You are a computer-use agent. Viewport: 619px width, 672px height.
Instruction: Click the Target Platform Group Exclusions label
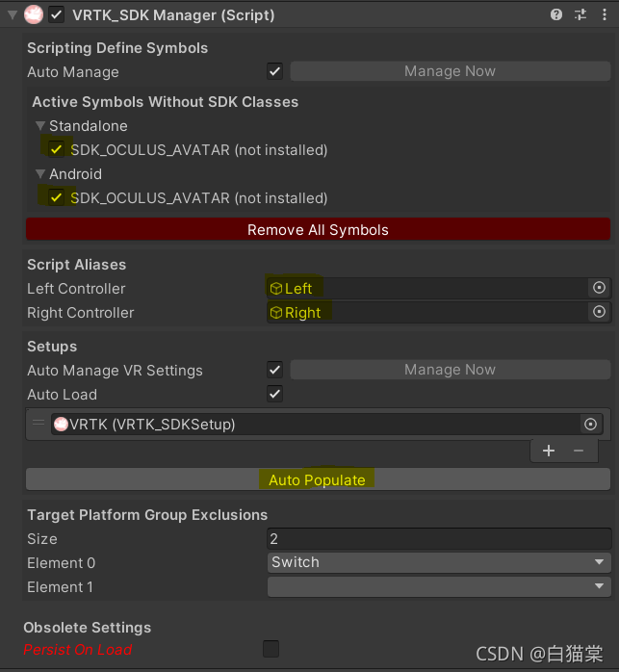tap(147, 515)
